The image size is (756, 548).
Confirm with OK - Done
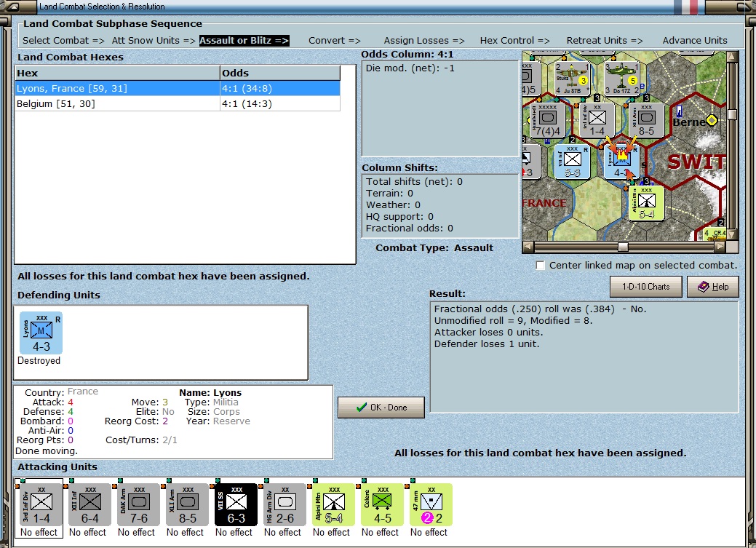tap(381, 408)
